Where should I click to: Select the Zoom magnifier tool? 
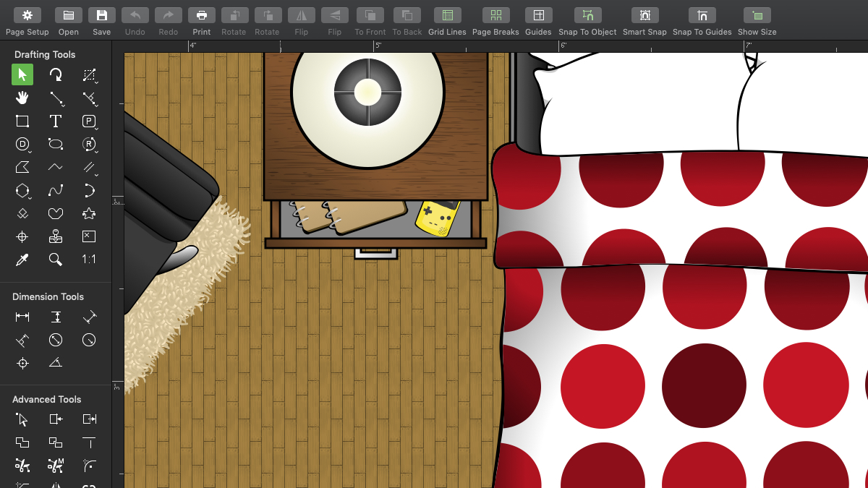(x=56, y=260)
